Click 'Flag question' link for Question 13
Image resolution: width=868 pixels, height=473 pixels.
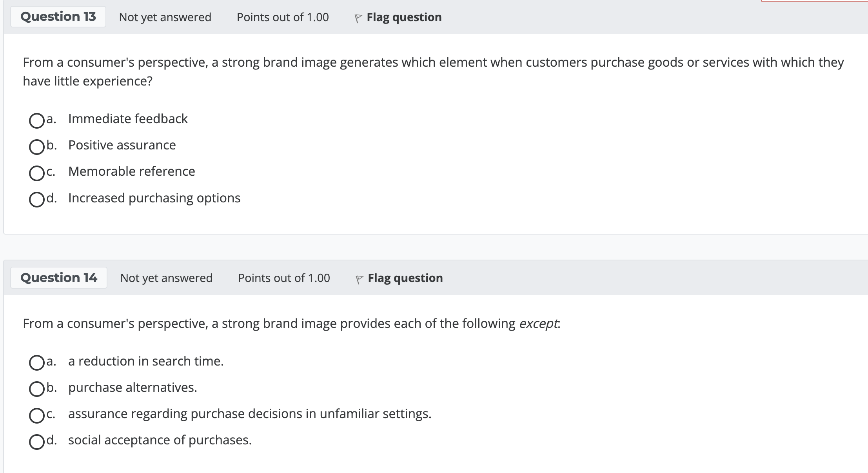(x=404, y=17)
